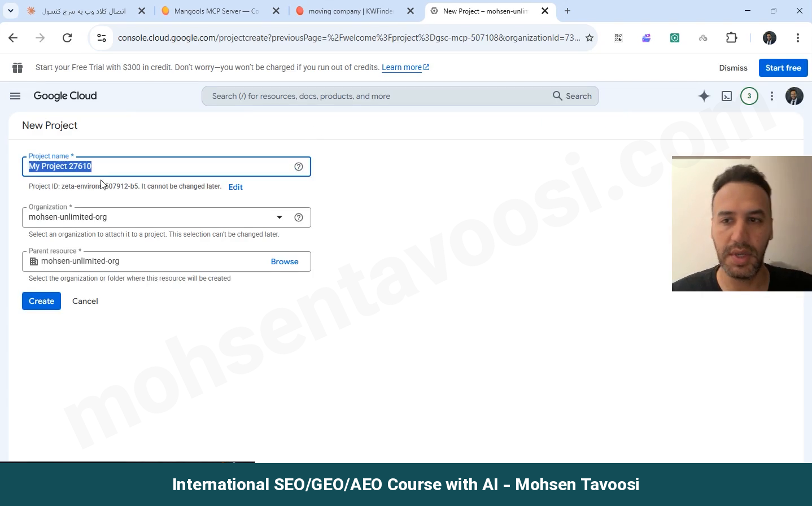
Task: Open tab search dropdown arrow
Action: [10, 11]
